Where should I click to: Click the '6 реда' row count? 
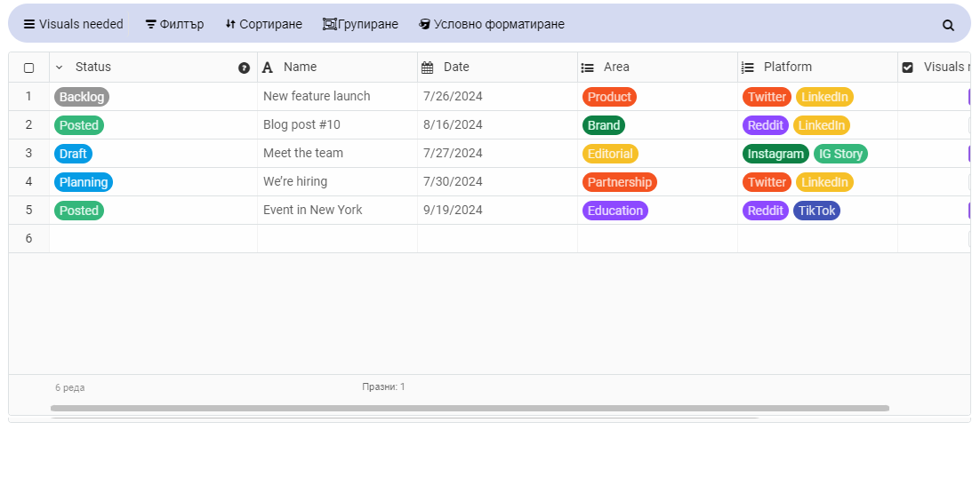[70, 387]
